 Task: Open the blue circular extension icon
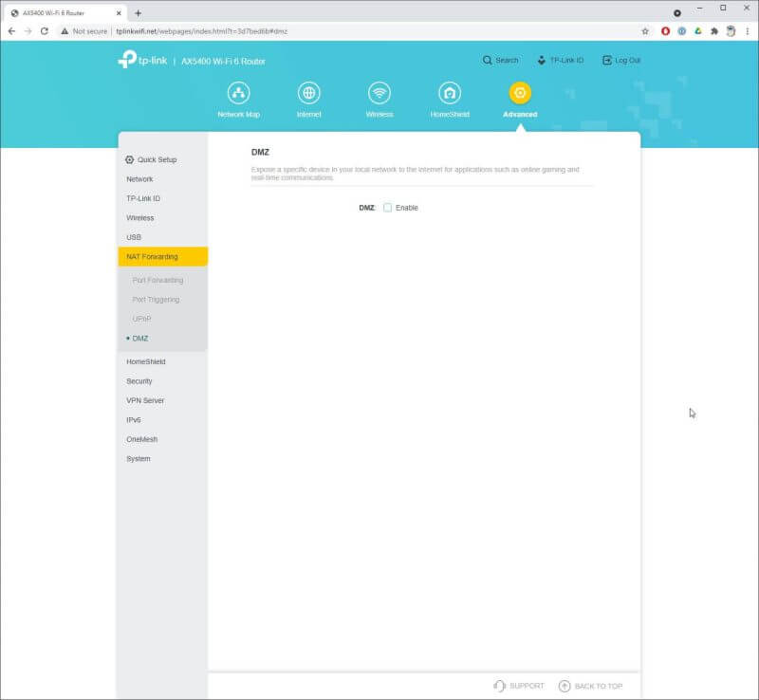coord(681,31)
